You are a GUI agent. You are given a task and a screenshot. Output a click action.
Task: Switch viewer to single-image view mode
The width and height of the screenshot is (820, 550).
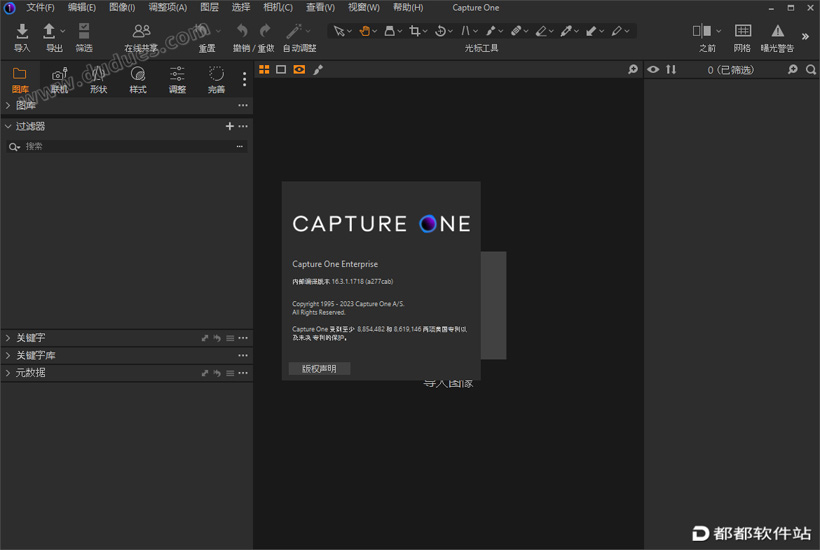(x=281, y=70)
